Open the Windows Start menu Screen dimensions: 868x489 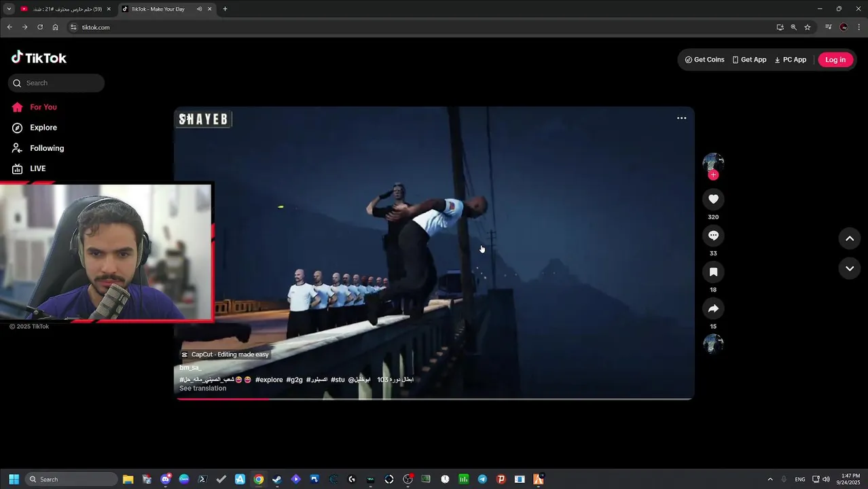[x=14, y=479]
